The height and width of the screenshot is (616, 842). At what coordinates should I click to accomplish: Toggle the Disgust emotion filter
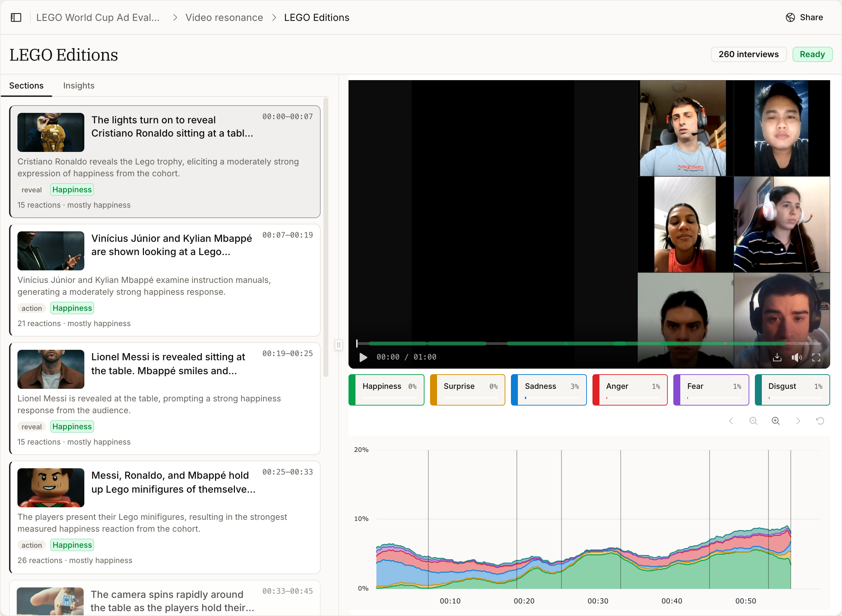click(793, 390)
